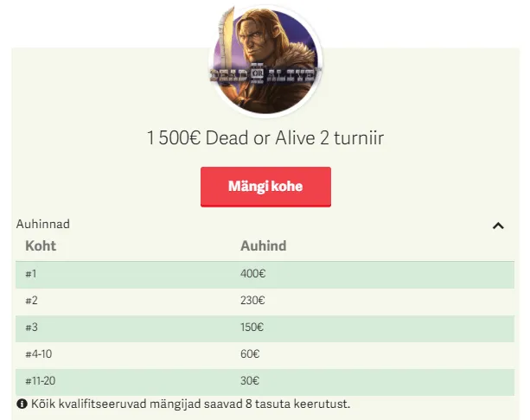Click the 60€ prize cell
530x420 pixels.
coord(250,354)
